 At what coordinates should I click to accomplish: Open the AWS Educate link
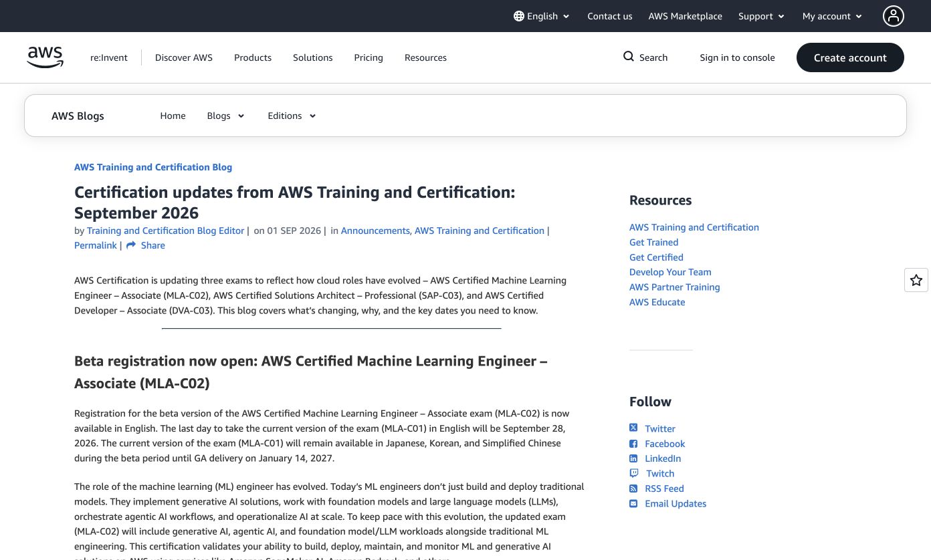coord(657,302)
